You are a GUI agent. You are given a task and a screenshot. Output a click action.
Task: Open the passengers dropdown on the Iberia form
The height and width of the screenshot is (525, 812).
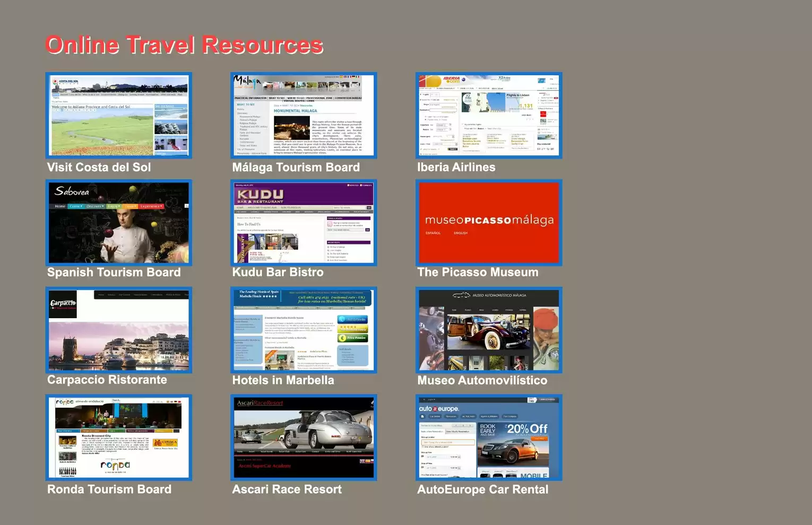tap(453, 137)
